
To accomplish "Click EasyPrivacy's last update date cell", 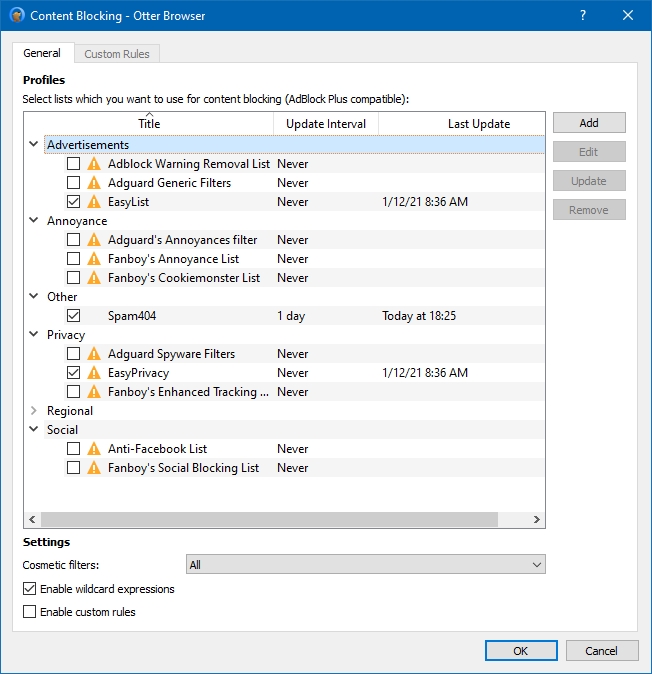I will coord(425,373).
